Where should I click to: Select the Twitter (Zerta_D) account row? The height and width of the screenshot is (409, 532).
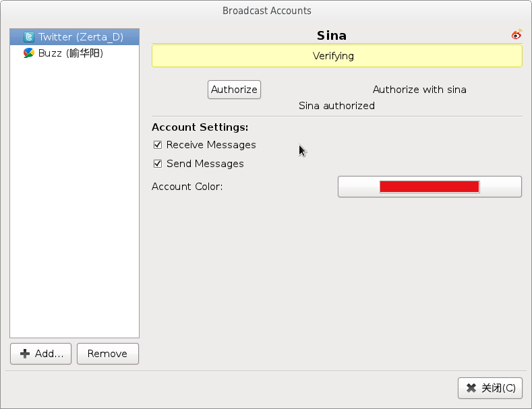click(x=75, y=37)
